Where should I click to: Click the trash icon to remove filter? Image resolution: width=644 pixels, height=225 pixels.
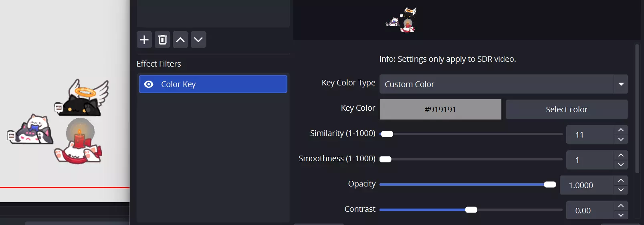[162, 40]
